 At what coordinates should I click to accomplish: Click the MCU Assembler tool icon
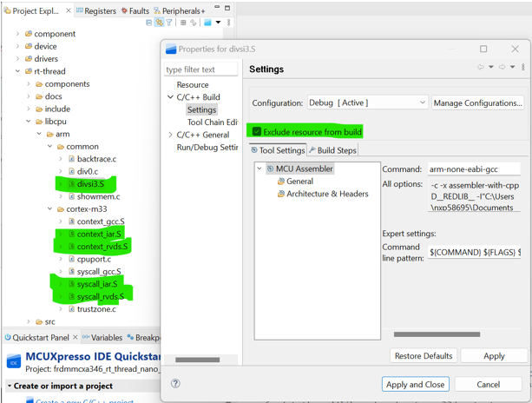(x=270, y=168)
